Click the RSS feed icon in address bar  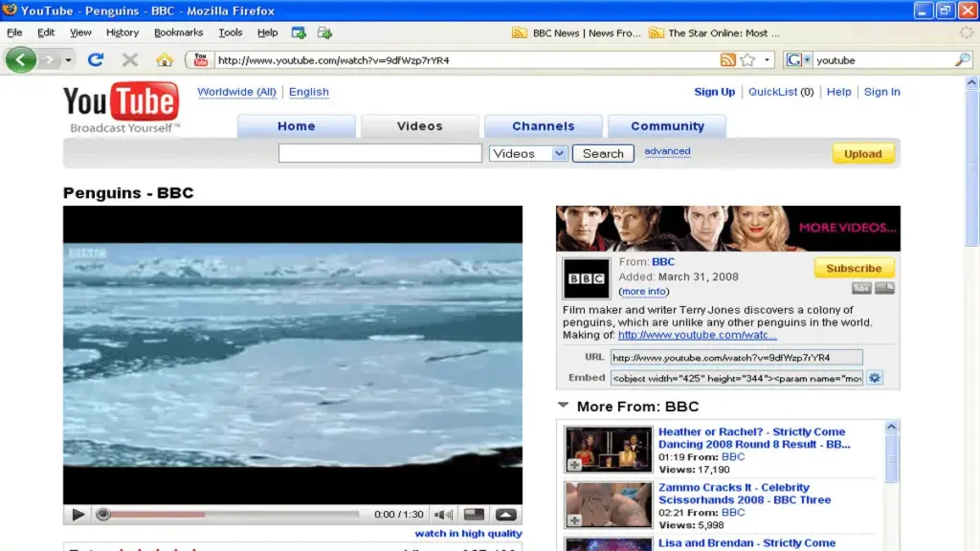point(728,60)
